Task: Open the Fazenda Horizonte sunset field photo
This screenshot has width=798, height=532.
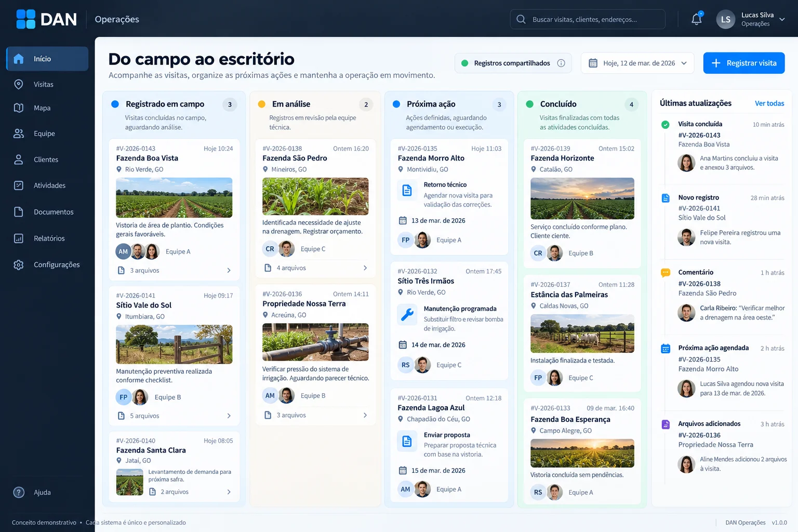Action: coord(582,198)
